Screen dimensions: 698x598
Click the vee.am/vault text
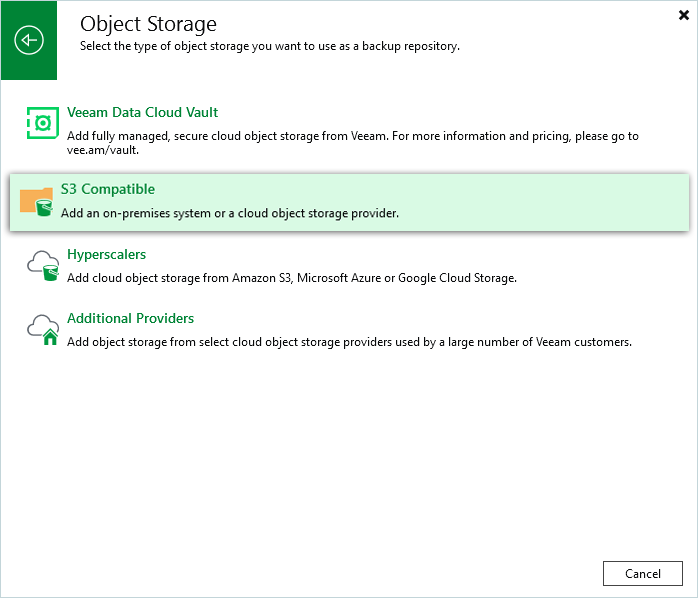click(x=104, y=150)
